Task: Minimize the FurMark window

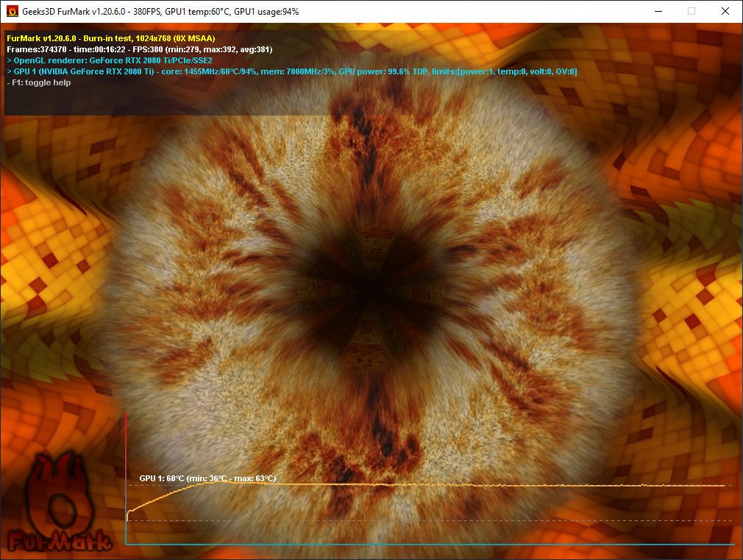Action: [x=658, y=11]
